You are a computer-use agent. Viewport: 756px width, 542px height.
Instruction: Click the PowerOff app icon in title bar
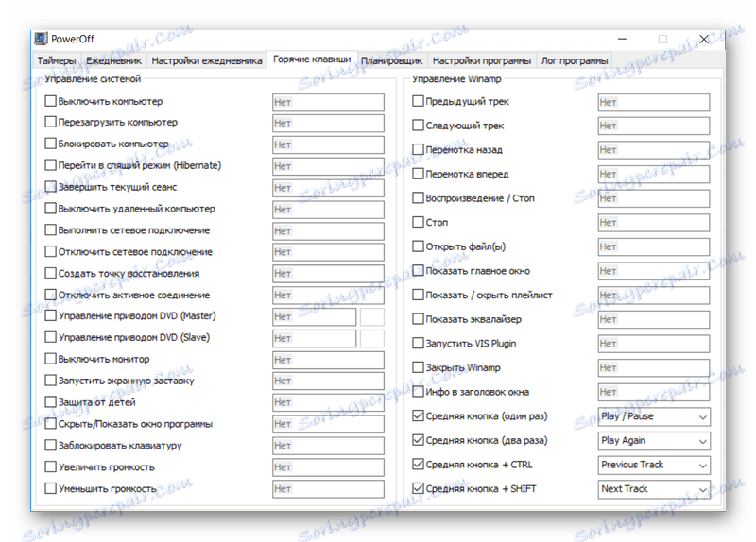(x=42, y=39)
